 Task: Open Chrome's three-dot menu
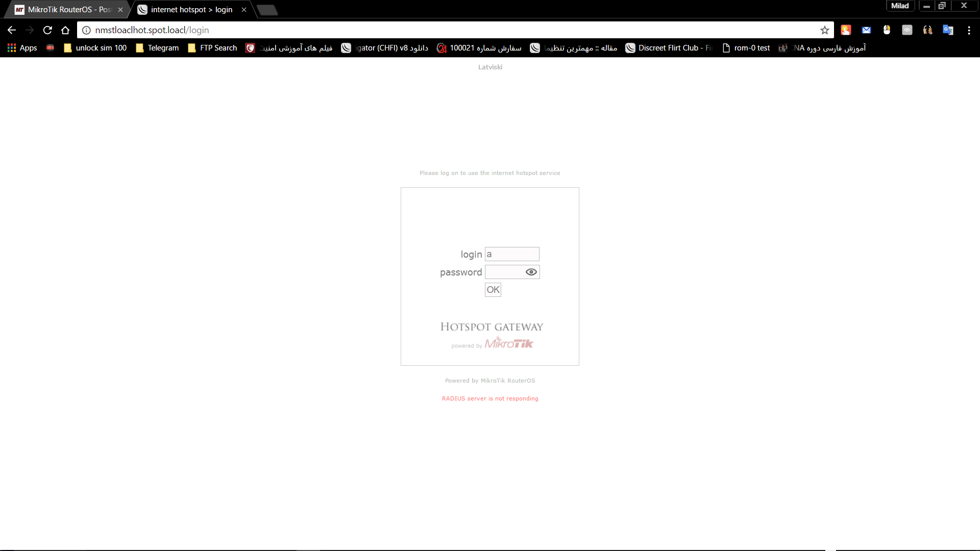(970, 30)
